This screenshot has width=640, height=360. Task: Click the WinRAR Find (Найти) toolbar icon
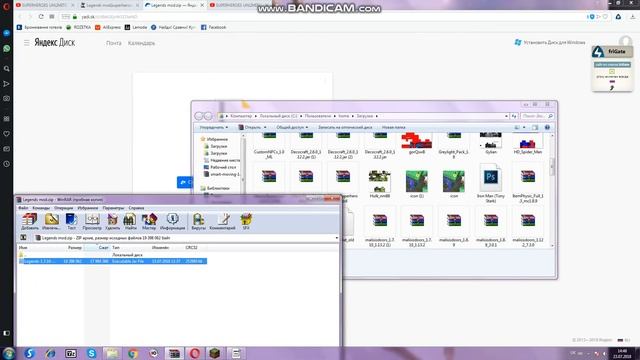click(130, 222)
